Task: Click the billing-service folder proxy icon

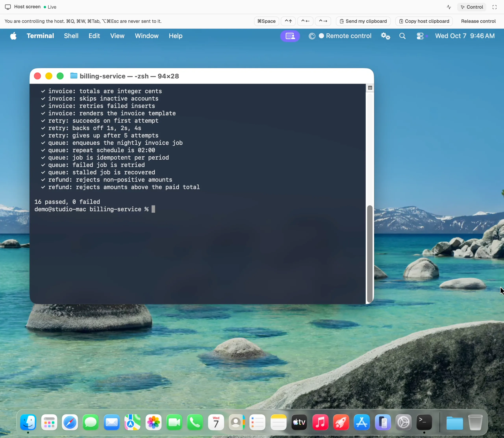Action: [74, 76]
